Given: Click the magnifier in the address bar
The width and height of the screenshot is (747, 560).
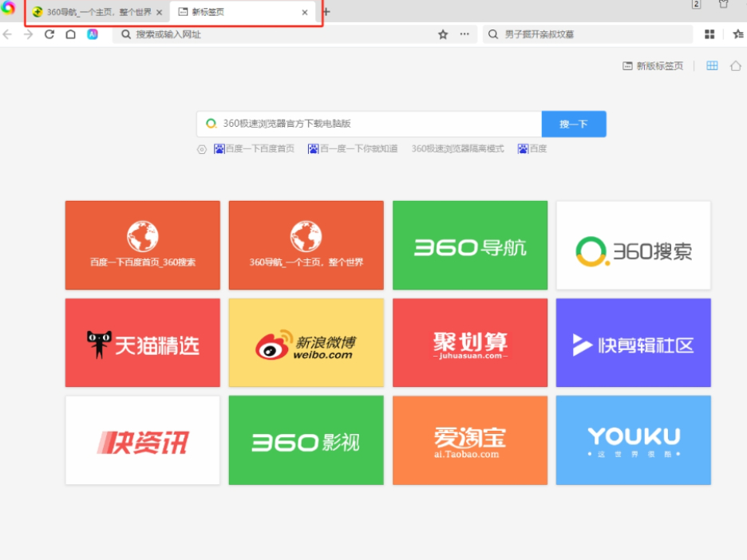Looking at the screenshot, I should 126,34.
